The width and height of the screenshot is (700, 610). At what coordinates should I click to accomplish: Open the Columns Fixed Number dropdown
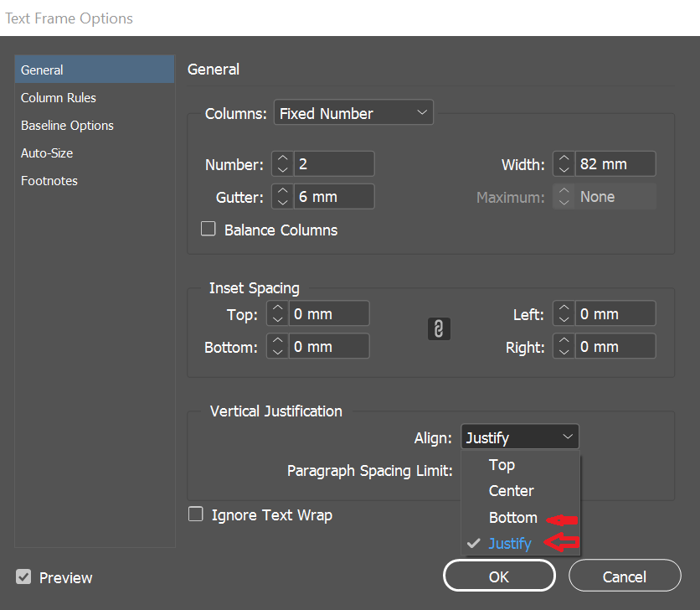pyautogui.click(x=353, y=113)
